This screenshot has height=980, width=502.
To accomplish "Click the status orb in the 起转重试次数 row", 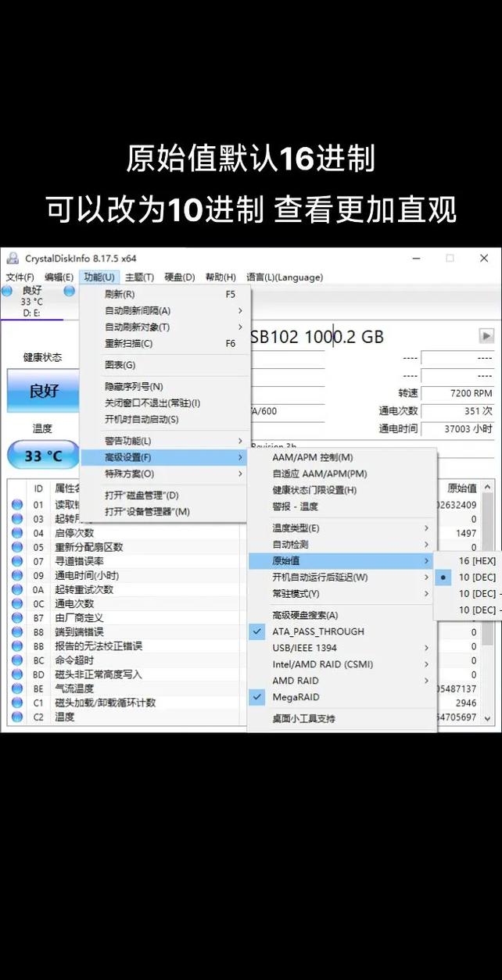I will (x=16, y=589).
